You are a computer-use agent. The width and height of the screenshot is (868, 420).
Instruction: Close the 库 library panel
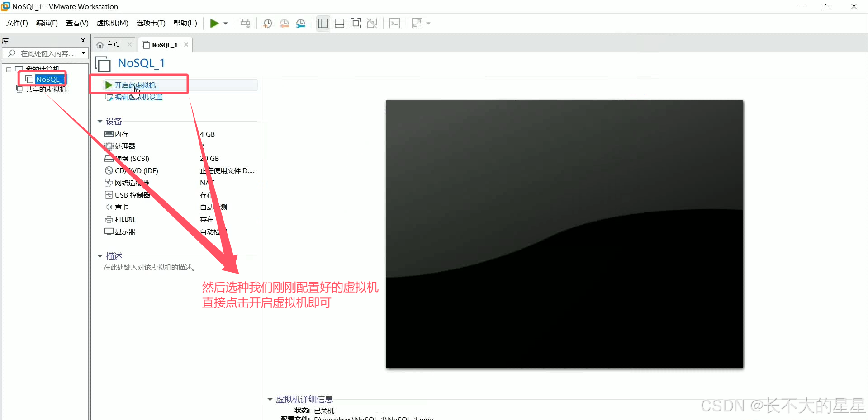(83, 40)
